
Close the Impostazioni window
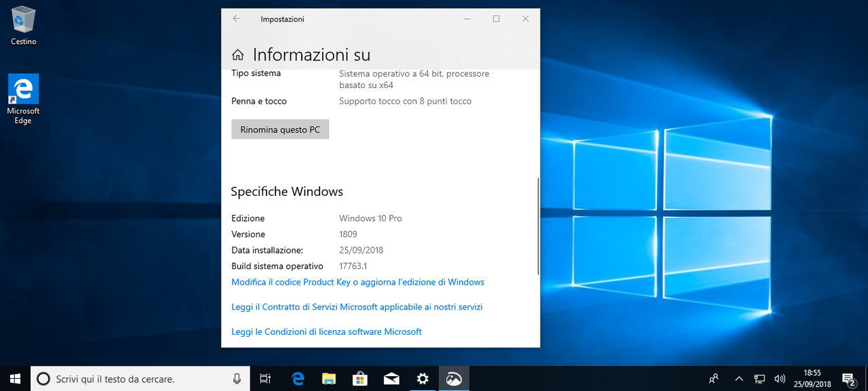(526, 19)
